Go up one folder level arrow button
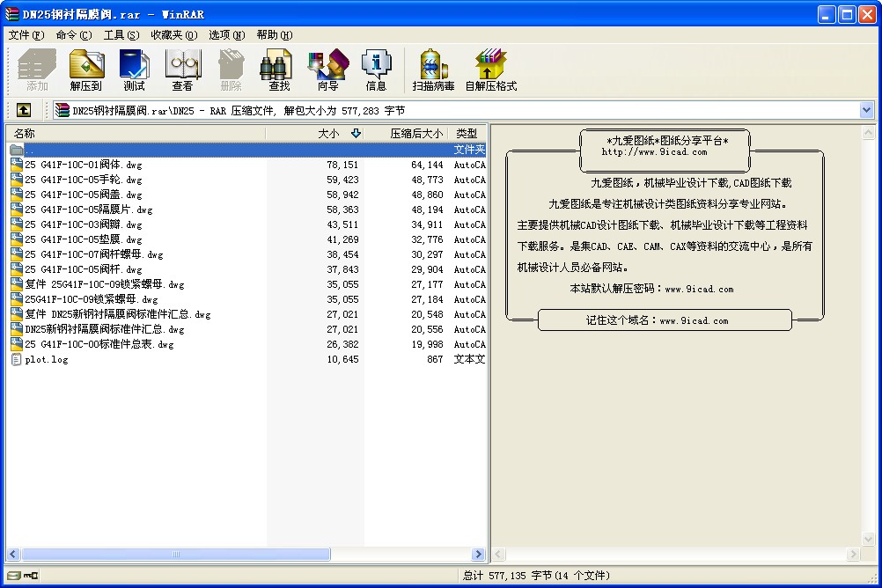Image resolution: width=882 pixels, height=588 pixels. coord(24,110)
